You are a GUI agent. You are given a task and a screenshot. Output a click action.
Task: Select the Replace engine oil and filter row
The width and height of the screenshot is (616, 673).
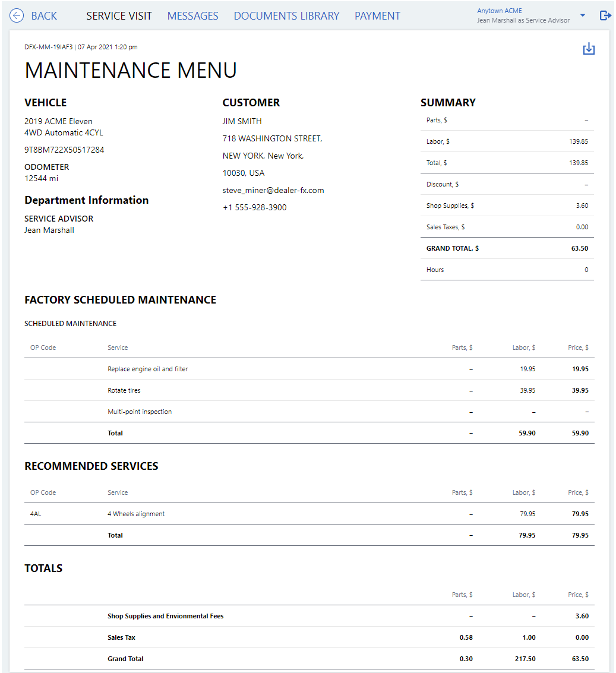tap(148, 369)
